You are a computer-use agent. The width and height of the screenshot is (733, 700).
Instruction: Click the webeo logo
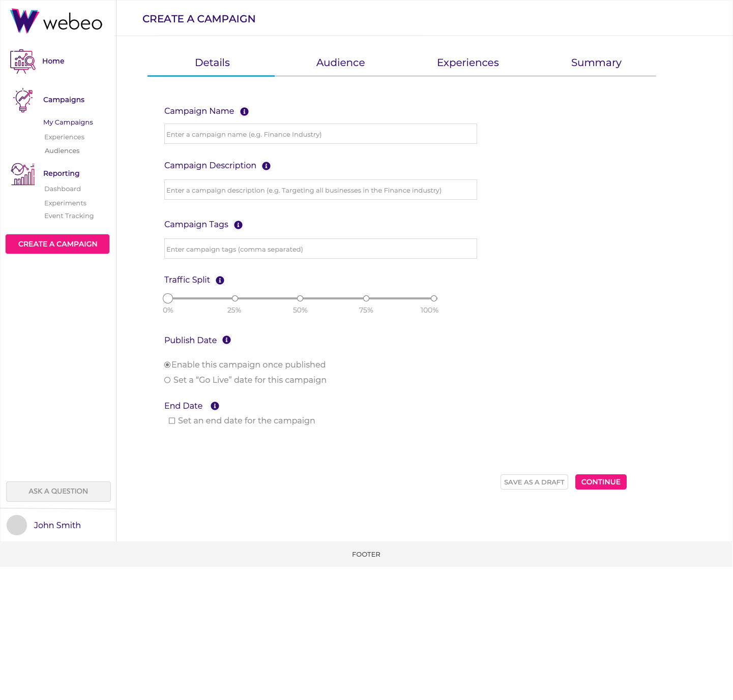click(x=56, y=21)
